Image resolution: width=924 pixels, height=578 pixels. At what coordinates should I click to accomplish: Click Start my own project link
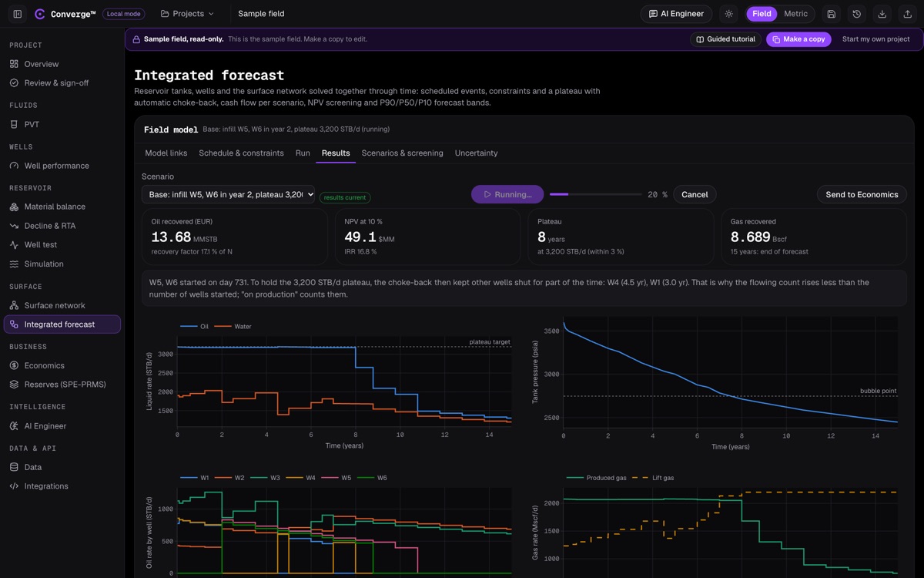point(875,39)
